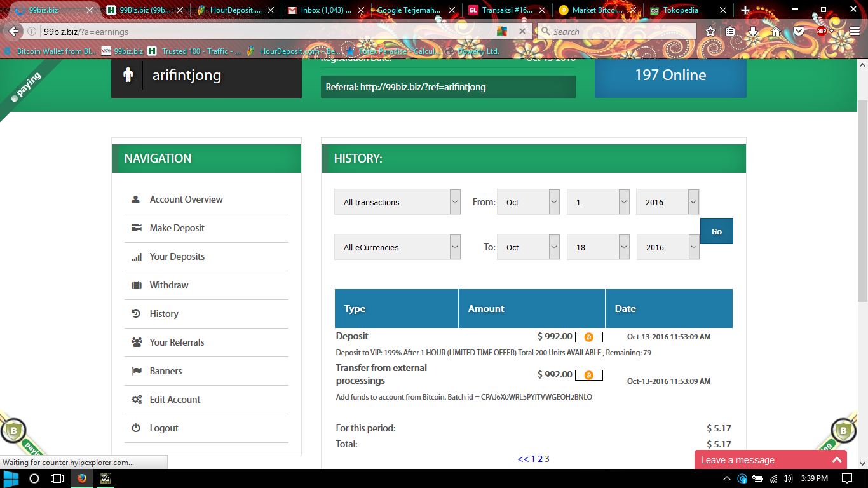Image resolution: width=868 pixels, height=488 pixels.
Task: Change the To day 18 dropdown
Action: click(598, 247)
